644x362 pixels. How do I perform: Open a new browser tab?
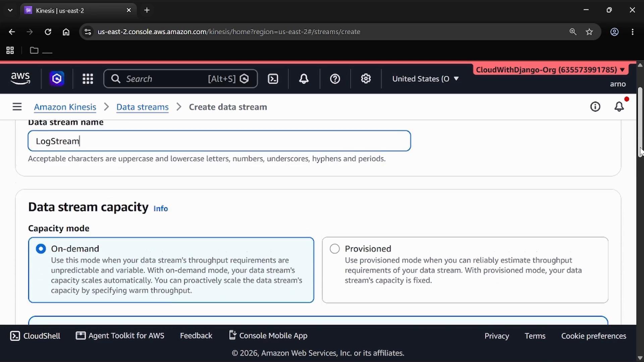[x=147, y=10]
